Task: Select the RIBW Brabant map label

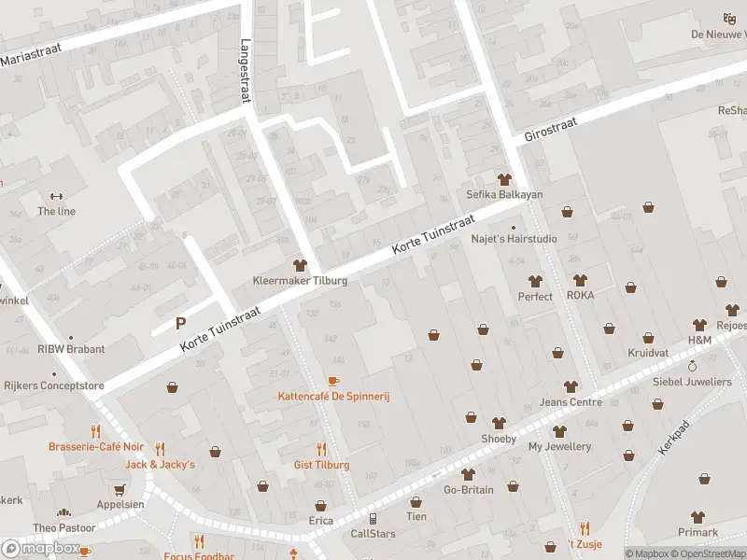Action: click(x=71, y=349)
